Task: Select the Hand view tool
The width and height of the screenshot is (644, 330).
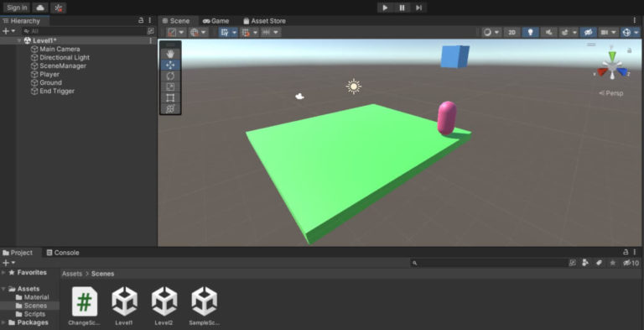Action: coord(170,54)
